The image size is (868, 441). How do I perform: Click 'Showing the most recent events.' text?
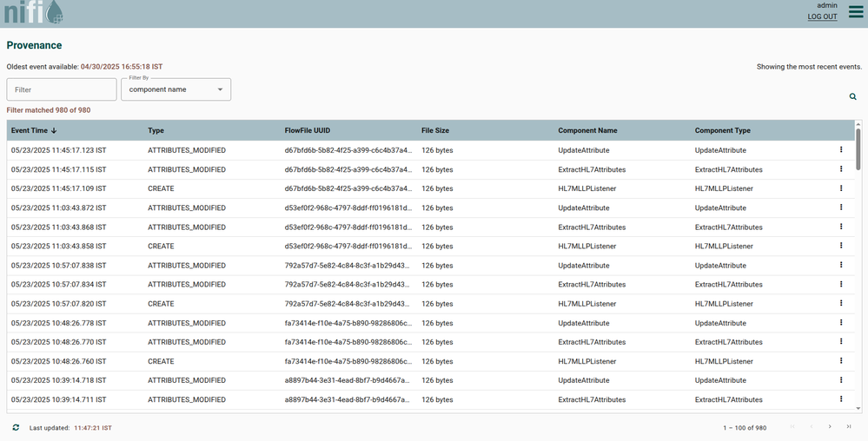(809, 66)
